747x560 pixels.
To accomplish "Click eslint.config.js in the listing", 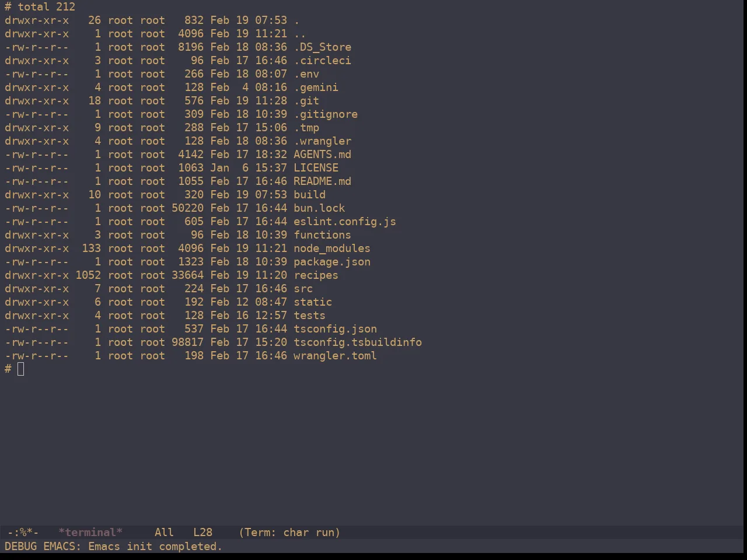I will tap(345, 222).
